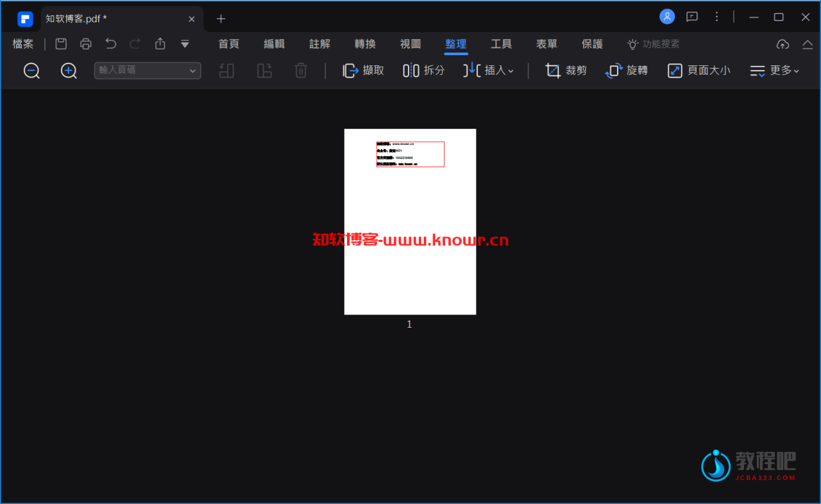821x504 pixels.
Task: Click the PDFelement app logo icon
Action: (25, 19)
